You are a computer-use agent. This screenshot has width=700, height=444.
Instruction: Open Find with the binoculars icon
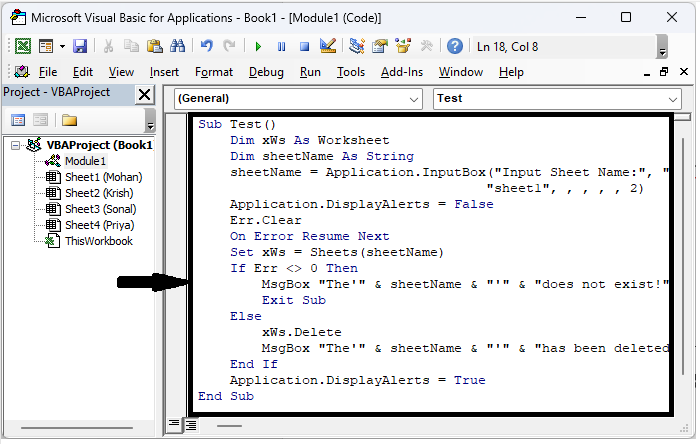[x=177, y=46]
